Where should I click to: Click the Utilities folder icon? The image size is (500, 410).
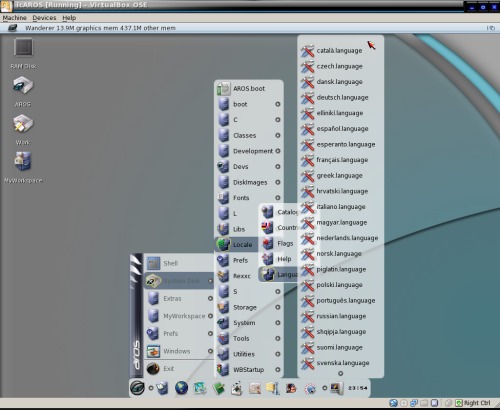point(223,354)
